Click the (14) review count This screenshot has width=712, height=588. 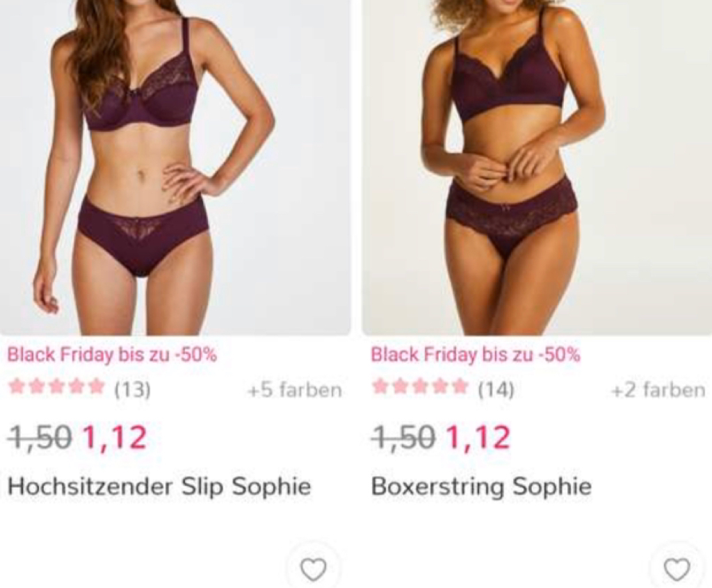pos(496,389)
